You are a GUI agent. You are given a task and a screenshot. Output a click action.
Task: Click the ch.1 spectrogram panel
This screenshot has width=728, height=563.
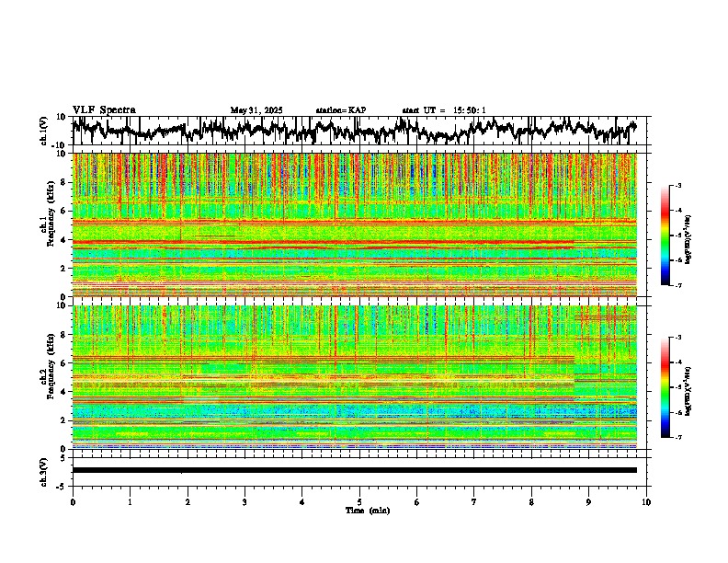pyautogui.click(x=354, y=224)
